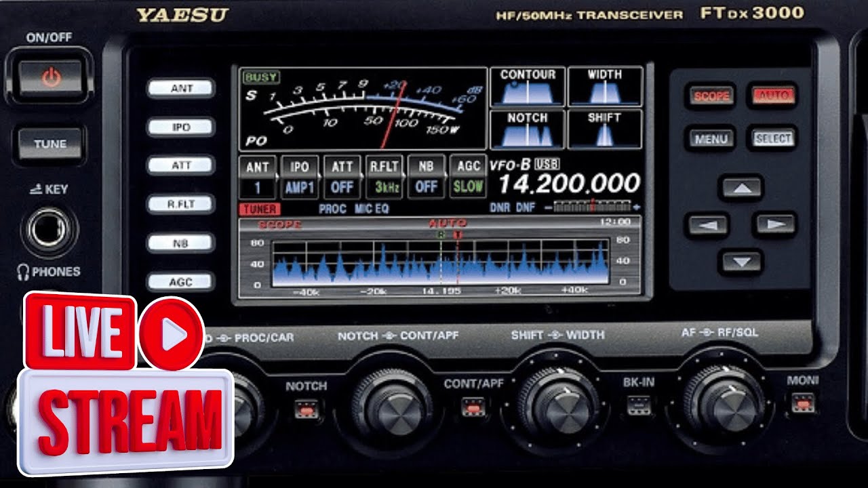The image size is (868, 488).
Task: Click the green R marker on scope
Action: click(441, 235)
